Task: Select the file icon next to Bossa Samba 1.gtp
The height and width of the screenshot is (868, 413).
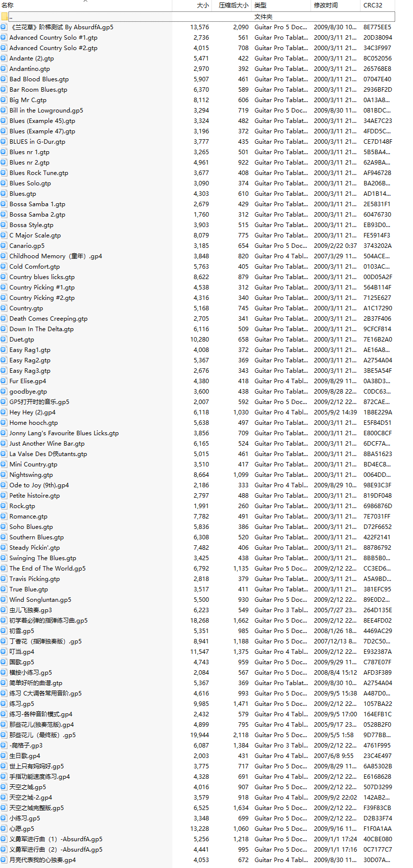Action: point(4,204)
